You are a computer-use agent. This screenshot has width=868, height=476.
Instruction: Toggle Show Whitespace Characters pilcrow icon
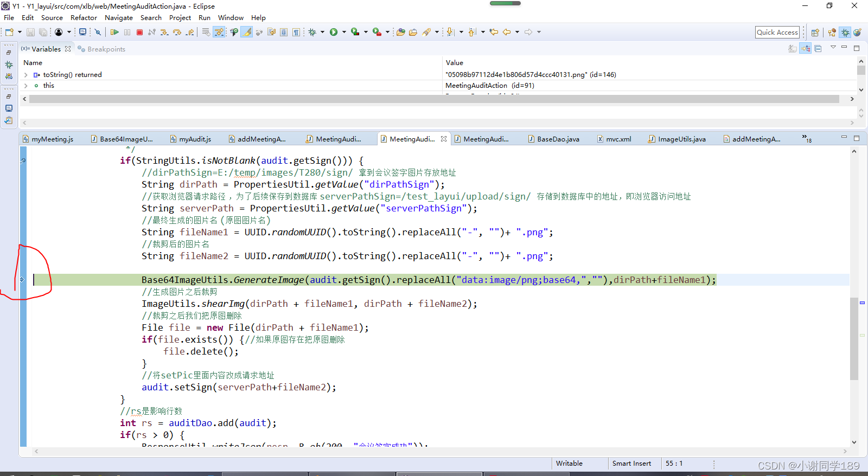[x=296, y=32]
